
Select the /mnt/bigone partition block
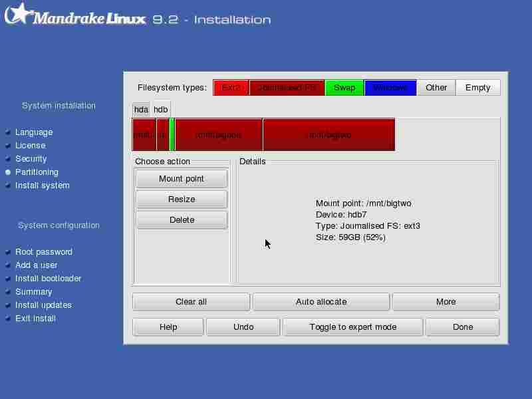(x=219, y=135)
